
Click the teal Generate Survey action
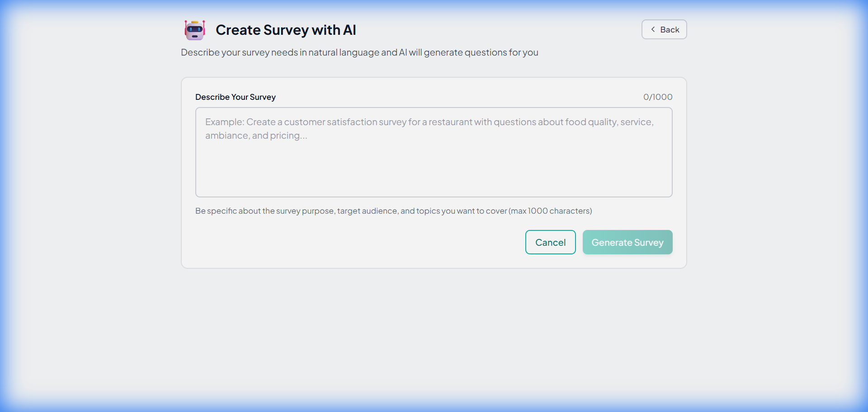pos(627,242)
